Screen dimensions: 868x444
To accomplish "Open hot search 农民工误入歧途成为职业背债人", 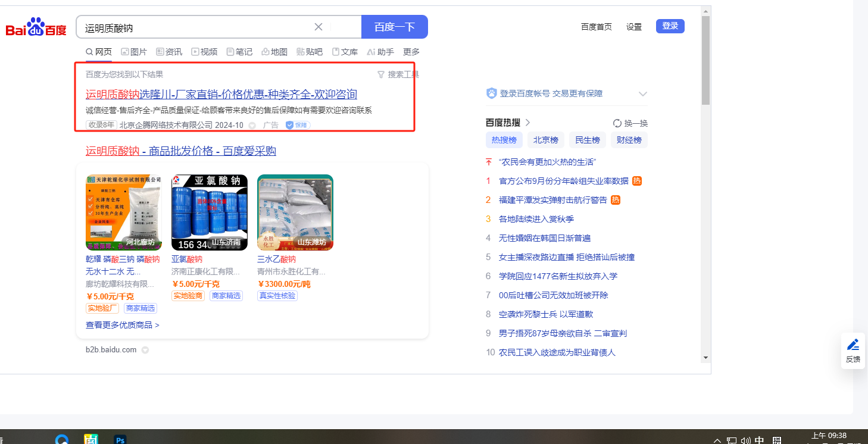I will 557,352.
